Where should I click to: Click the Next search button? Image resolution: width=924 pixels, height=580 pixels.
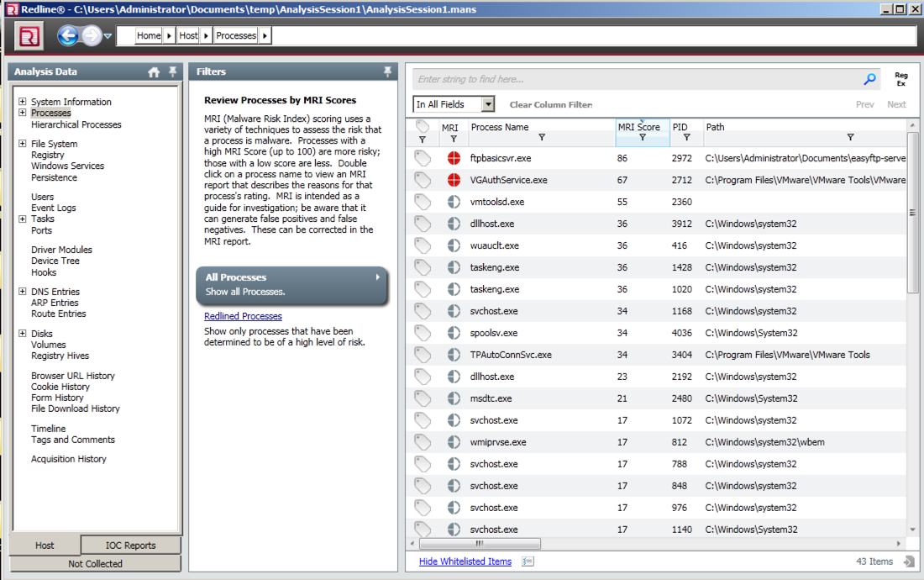pos(896,104)
